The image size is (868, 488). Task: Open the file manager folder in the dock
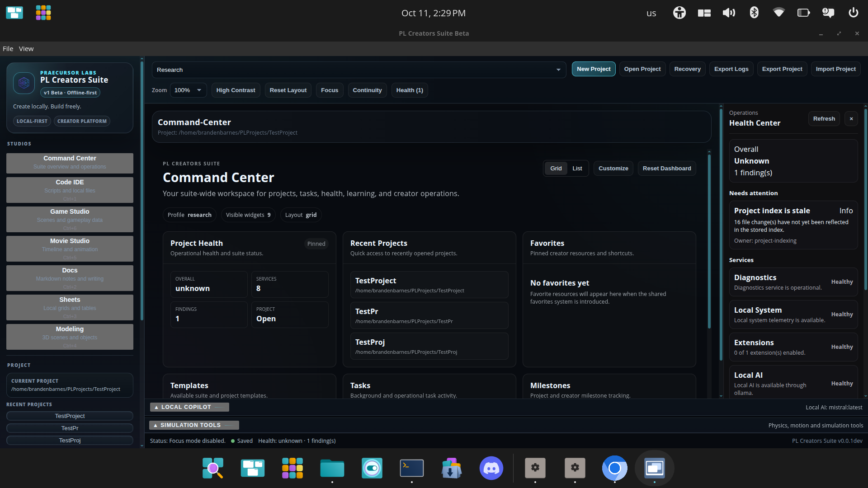(x=332, y=468)
